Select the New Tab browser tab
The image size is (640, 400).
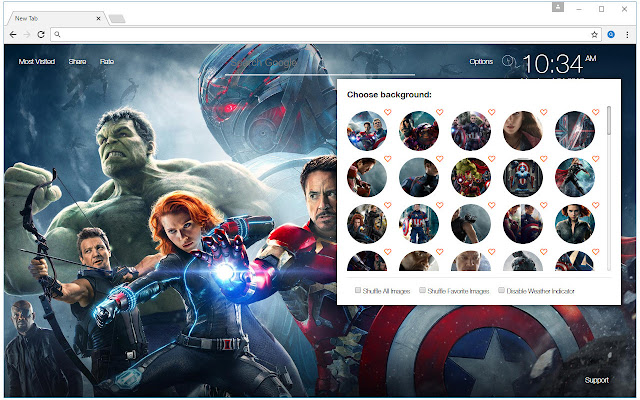(55, 18)
